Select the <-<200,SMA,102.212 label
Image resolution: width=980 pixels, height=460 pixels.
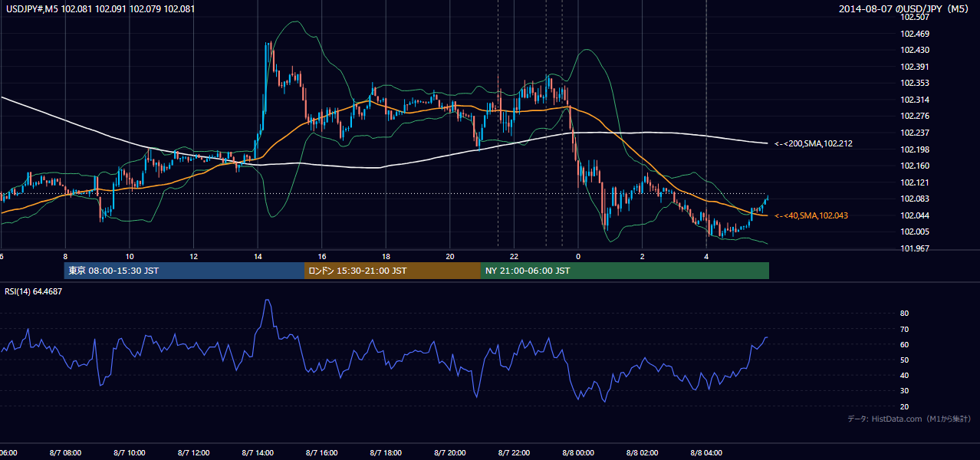pyautogui.click(x=813, y=143)
